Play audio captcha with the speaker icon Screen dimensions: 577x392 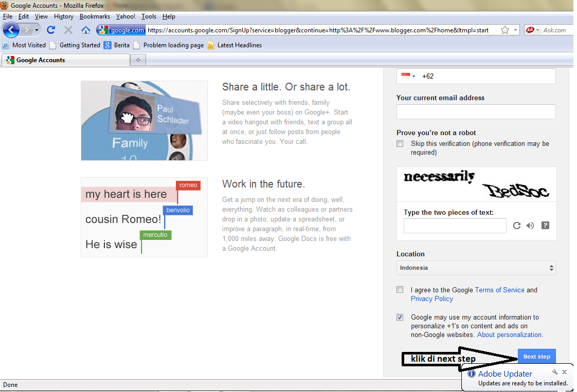[x=530, y=226]
